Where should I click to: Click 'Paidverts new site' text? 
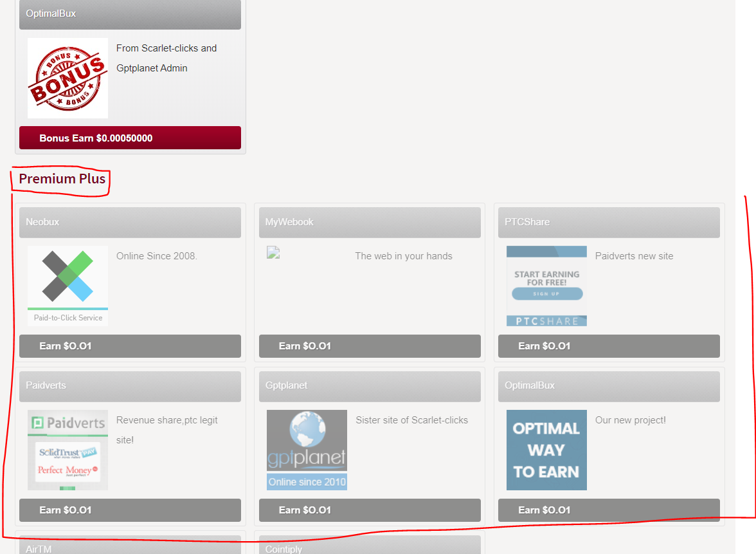pos(634,256)
